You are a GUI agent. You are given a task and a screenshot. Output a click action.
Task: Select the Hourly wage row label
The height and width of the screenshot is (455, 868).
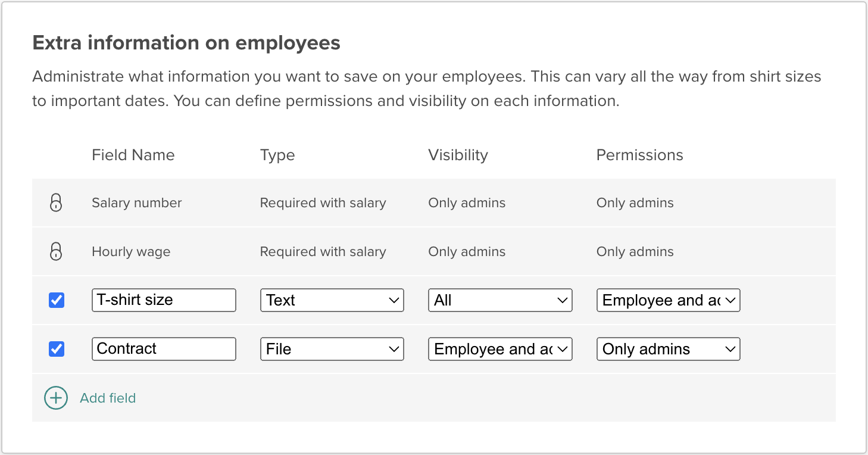(x=131, y=251)
